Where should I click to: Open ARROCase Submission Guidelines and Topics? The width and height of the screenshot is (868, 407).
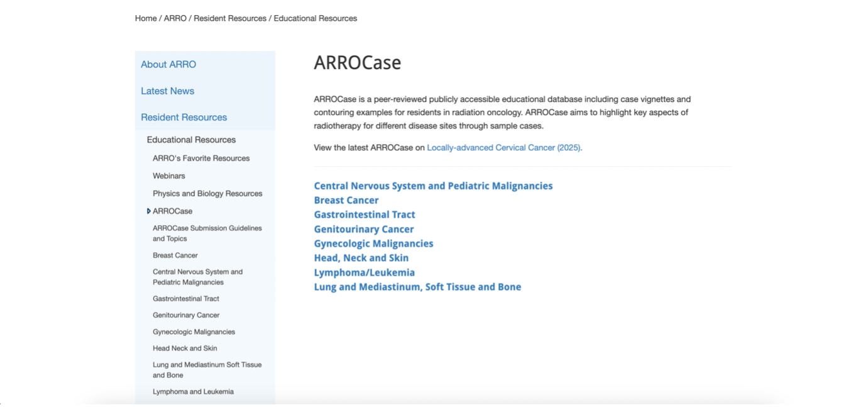click(x=207, y=233)
